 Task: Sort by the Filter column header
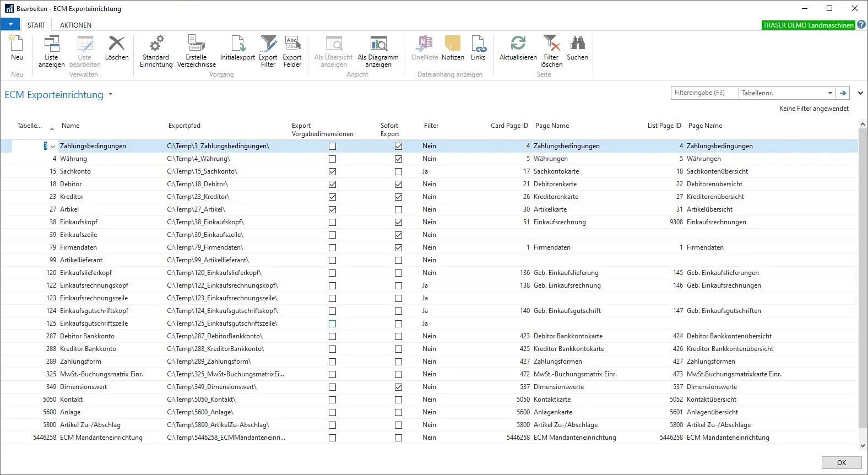point(431,126)
